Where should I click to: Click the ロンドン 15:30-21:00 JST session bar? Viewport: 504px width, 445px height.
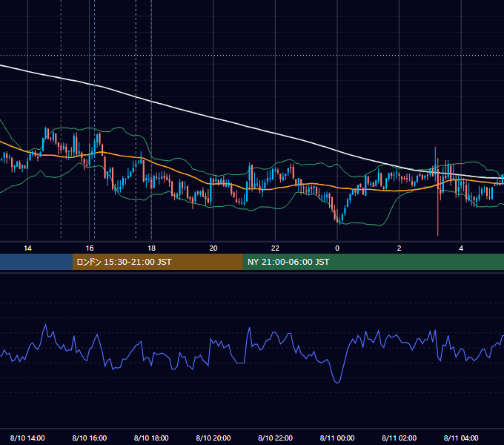pos(157,262)
